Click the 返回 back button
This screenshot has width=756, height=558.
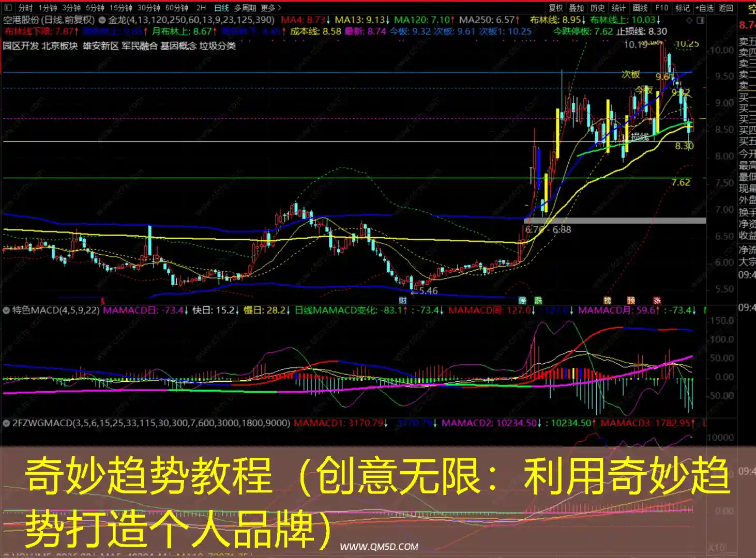tap(726, 8)
